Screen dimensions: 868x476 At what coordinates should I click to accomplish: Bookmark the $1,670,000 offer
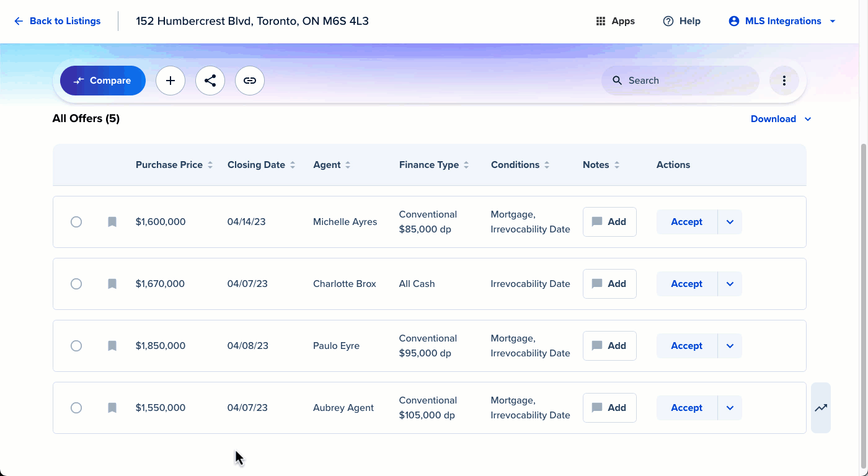point(112,284)
